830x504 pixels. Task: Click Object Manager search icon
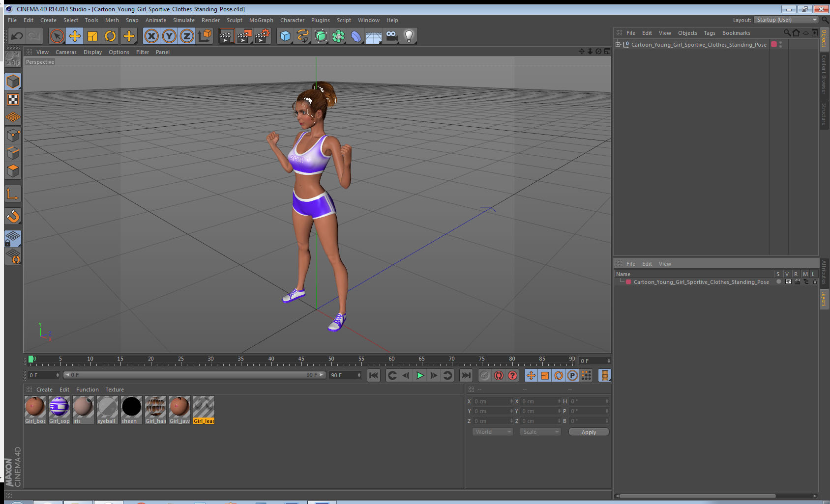coord(787,33)
